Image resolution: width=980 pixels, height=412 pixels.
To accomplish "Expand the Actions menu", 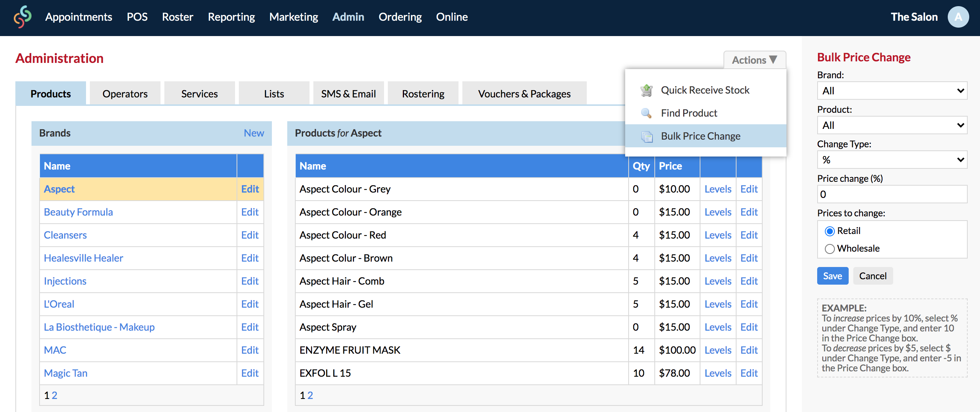I will pyautogui.click(x=755, y=60).
